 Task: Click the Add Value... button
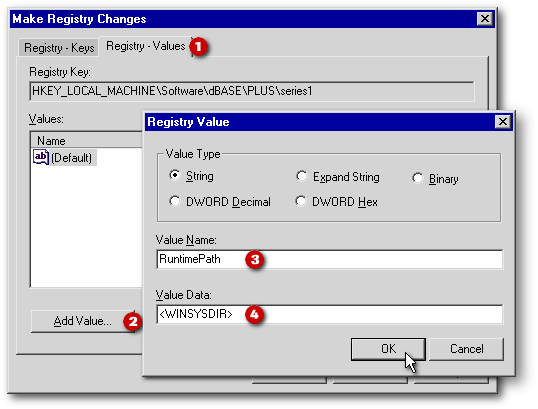82,321
